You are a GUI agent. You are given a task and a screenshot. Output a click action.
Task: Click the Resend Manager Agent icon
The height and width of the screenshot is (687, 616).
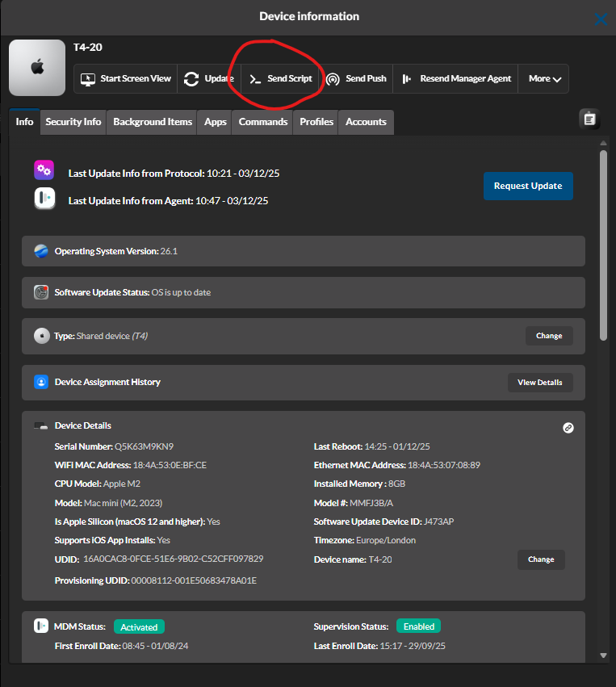(x=407, y=79)
